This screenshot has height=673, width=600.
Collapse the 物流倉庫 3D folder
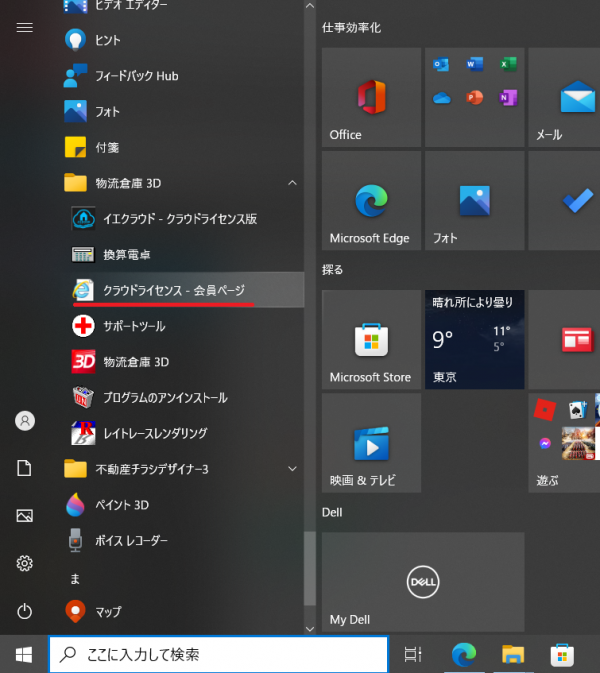pos(292,183)
